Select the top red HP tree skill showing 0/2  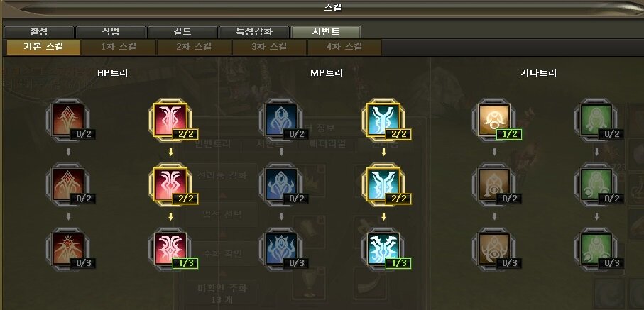coord(69,119)
